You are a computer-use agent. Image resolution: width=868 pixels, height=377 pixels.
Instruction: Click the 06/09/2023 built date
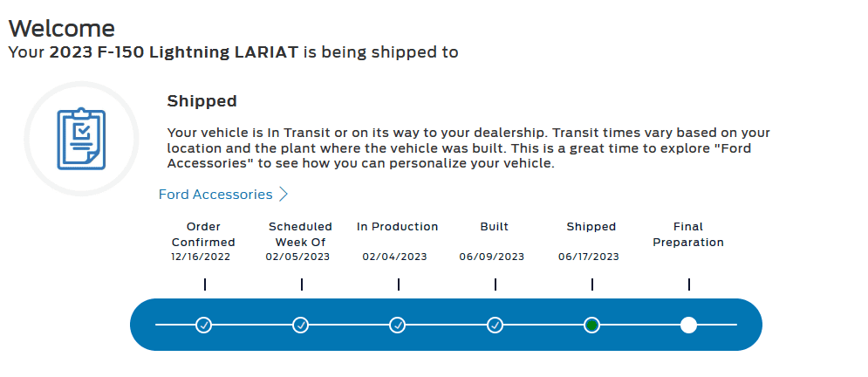[x=492, y=257]
